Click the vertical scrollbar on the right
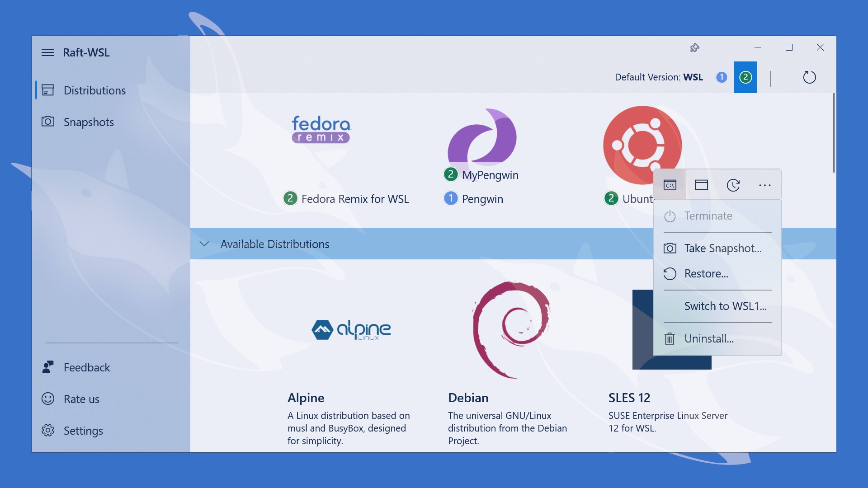Viewport: 868px width, 488px height. (834, 133)
